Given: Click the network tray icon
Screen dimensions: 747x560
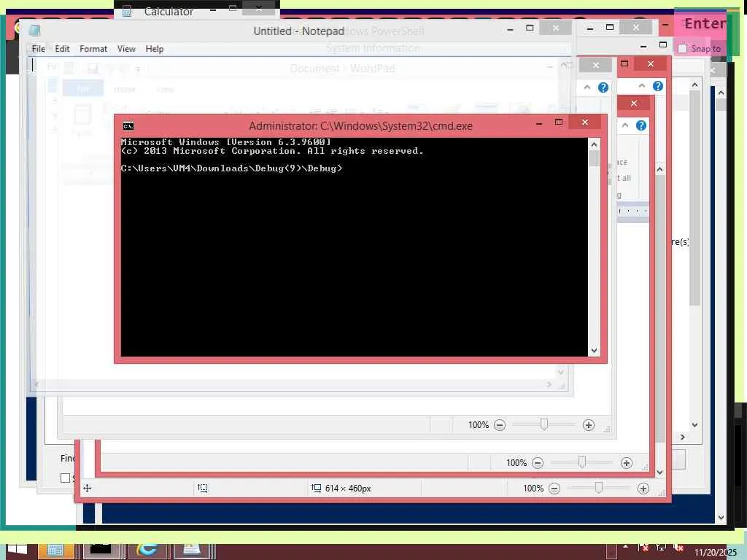Looking at the screenshot, I should [661, 548].
